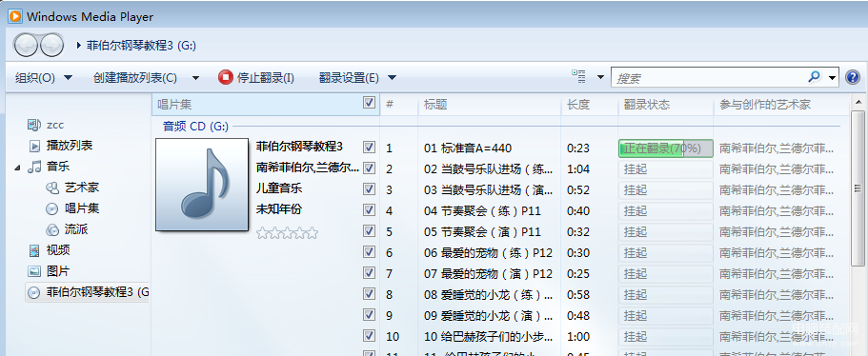
Task: Click the star rating under 未知年份
Action: point(288,232)
